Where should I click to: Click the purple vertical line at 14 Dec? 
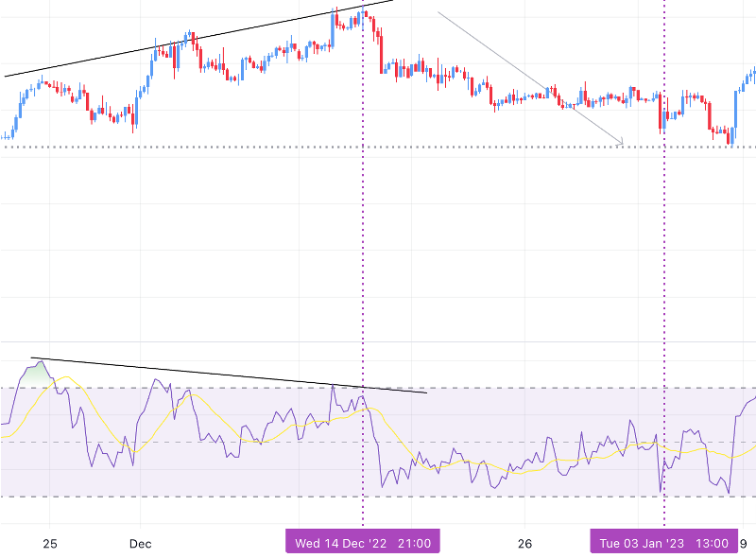[x=363, y=236]
